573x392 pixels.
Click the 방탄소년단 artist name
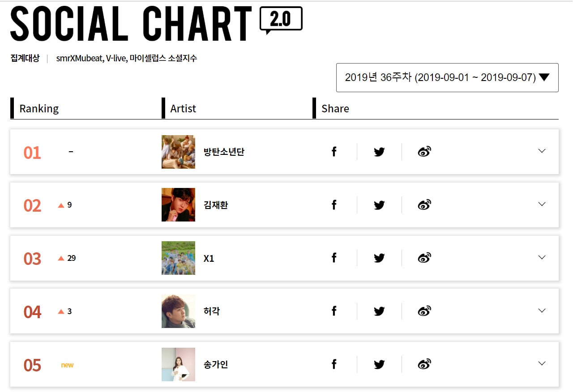click(224, 152)
